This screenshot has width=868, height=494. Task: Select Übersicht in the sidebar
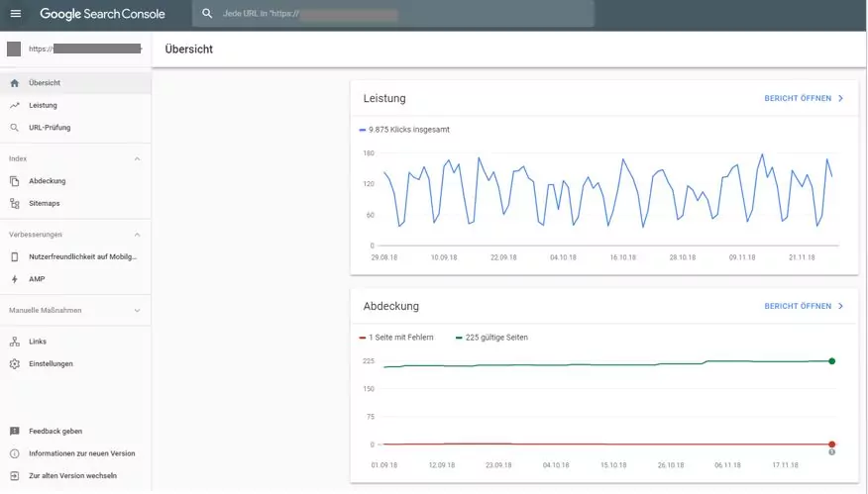tap(75, 83)
